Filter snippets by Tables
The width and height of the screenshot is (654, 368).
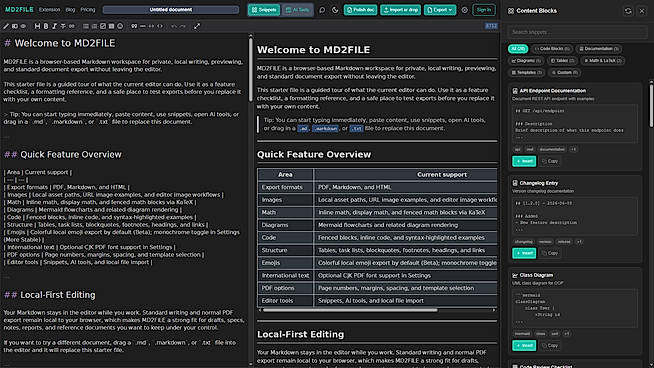pyautogui.click(x=562, y=60)
